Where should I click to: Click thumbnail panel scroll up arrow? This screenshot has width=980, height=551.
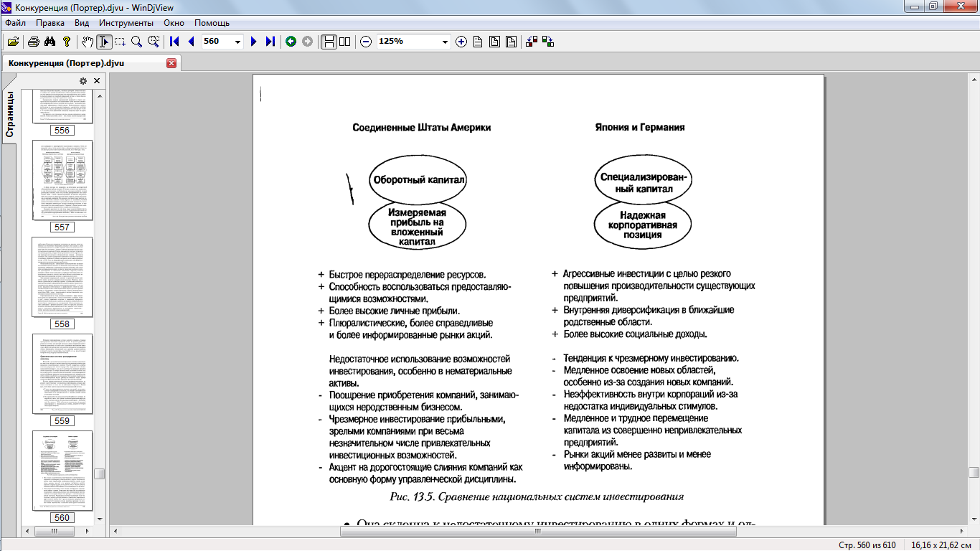tap(100, 96)
